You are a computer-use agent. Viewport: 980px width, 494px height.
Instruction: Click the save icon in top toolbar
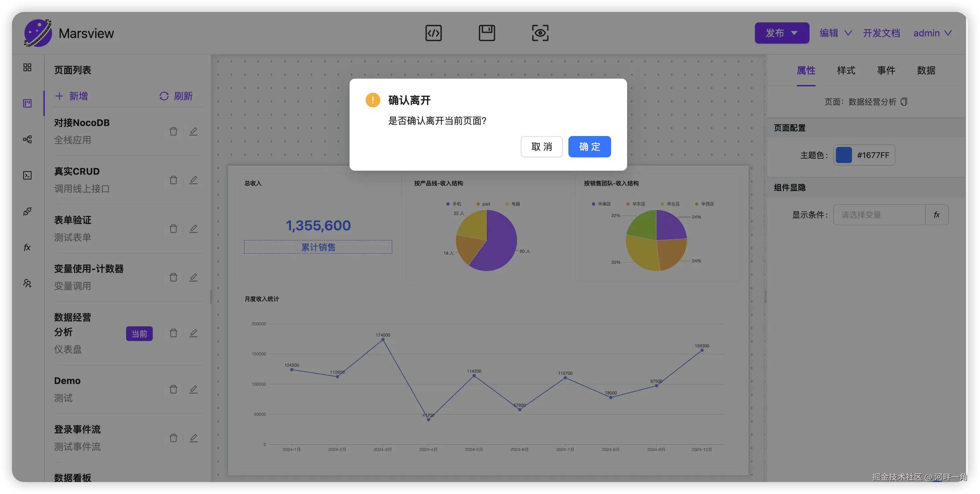487,33
